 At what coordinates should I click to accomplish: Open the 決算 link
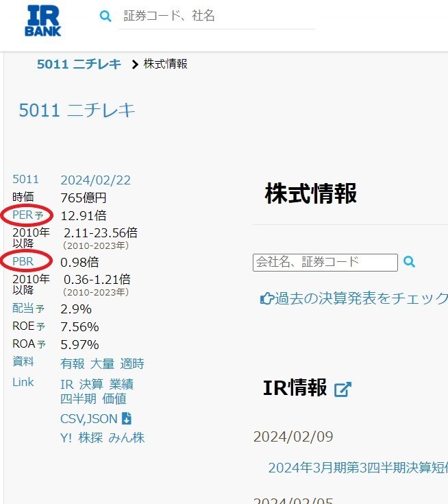coord(91,385)
